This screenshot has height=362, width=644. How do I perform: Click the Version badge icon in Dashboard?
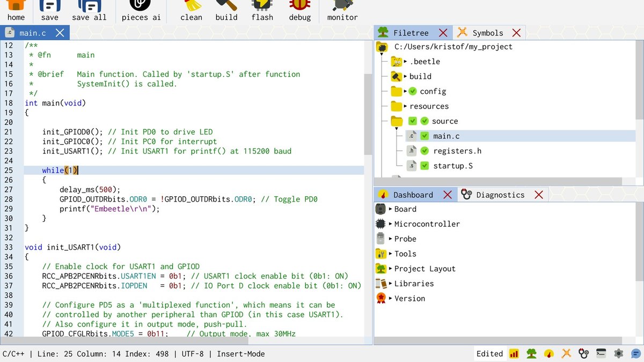pyautogui.click(x=381, y=298)
